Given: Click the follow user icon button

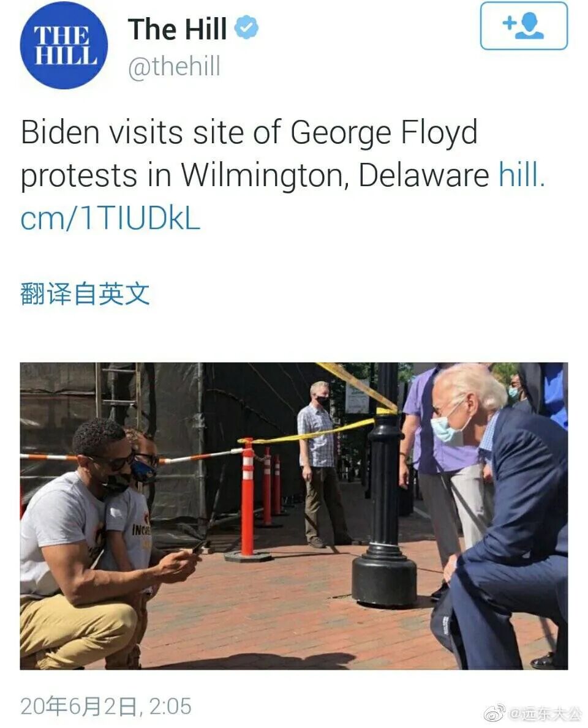Looking at the screenshot, I should [524, 26].
